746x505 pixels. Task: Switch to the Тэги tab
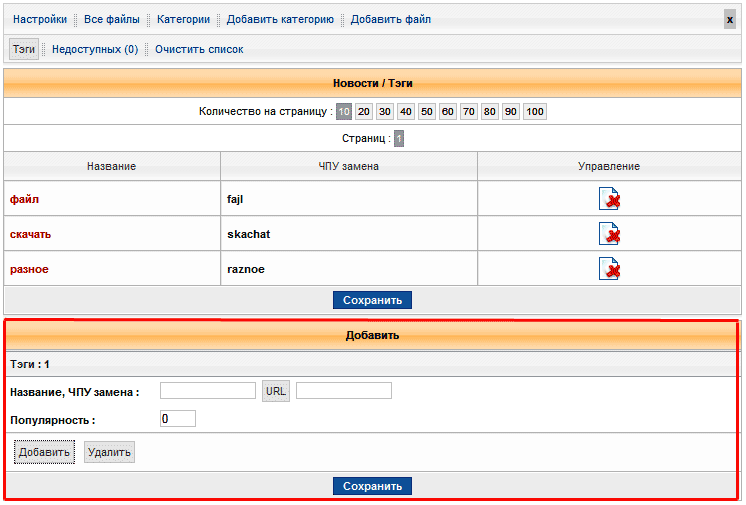pos(24,49)
